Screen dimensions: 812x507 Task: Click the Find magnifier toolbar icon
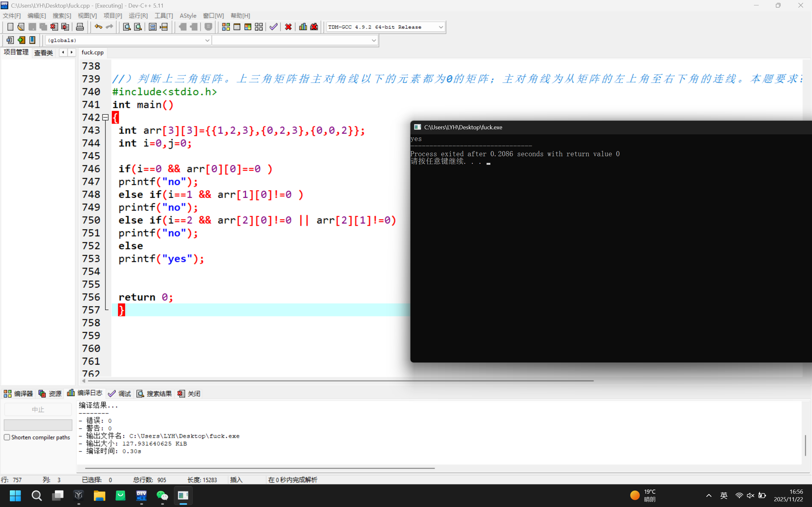(x=127, y=27)
